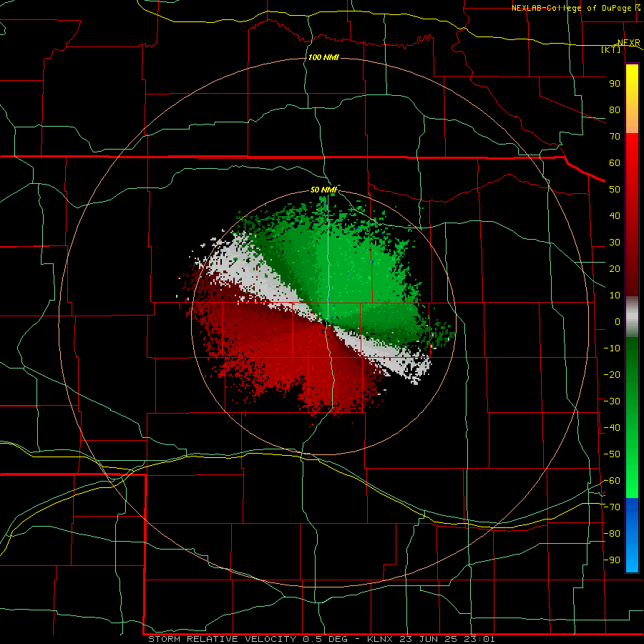The height and width of the screenshot is (644, 644).
Task: Click the -50 value on the velocity scale
Action: click(x=612, y=454)
